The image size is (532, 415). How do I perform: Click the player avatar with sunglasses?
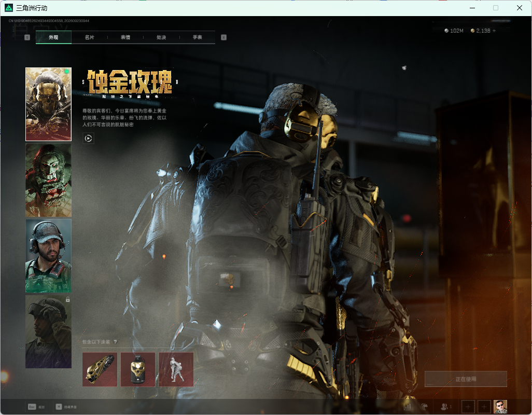tap(500, 407)
